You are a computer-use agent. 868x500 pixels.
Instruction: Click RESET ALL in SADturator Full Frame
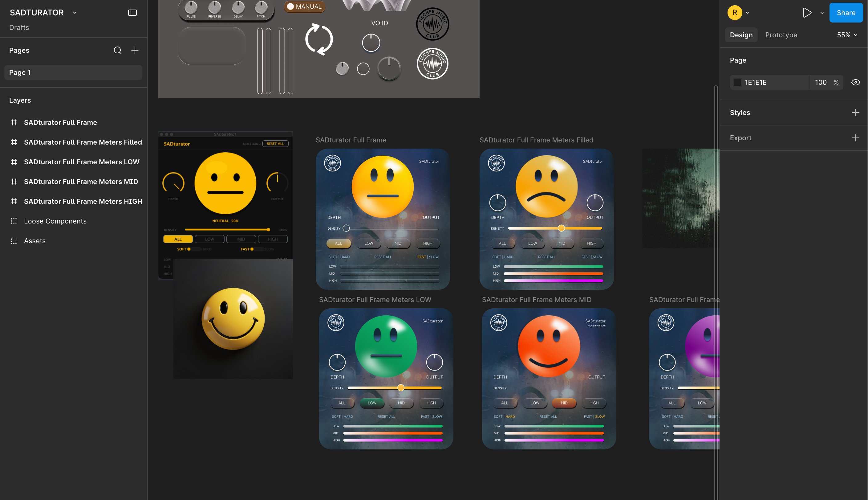coord(383,257)
